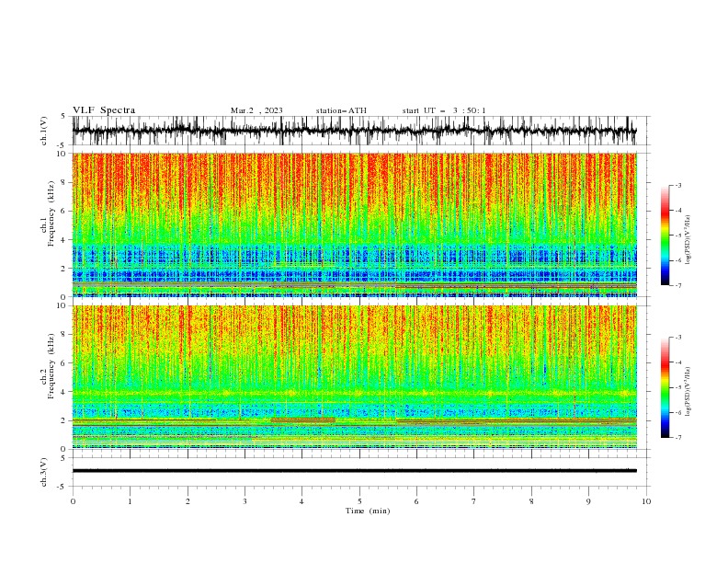Click the ch.3 flat black trace
This screenshot has height=563, width=728.
pos(355,471)
